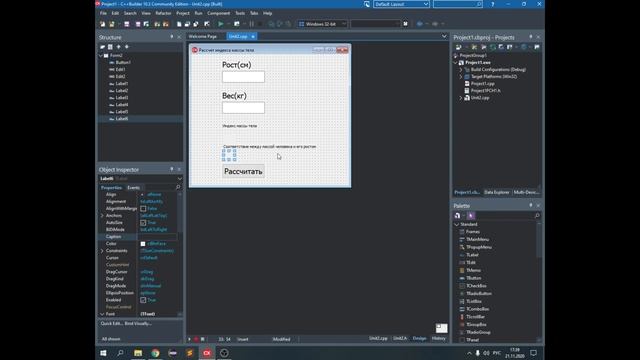Click the search icon in Object Inspector
This screenshot has height=360, width=640.
pos(178,187)
